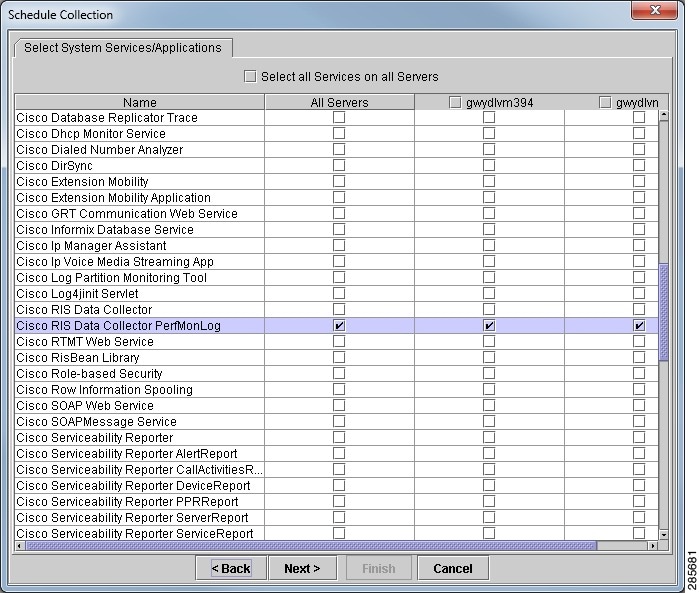Select the Cisco RIS Data Collector PerfMonLog row
Image resolution: width=699 pixels, height=593 pixels.
(x=337, y=326)
